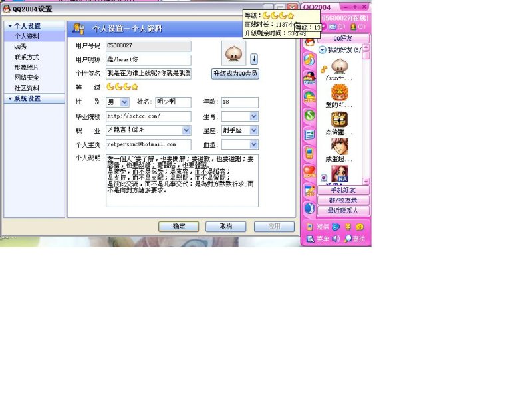Expand the 血型 blood type dropdown
Screen dimensions: 532x399
(x=253, y=144)
